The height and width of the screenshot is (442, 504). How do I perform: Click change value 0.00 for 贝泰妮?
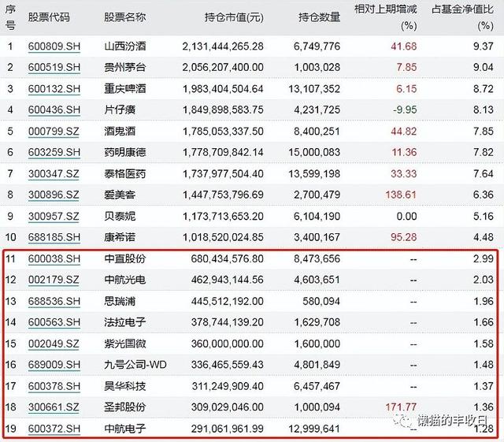coord(406,216)
